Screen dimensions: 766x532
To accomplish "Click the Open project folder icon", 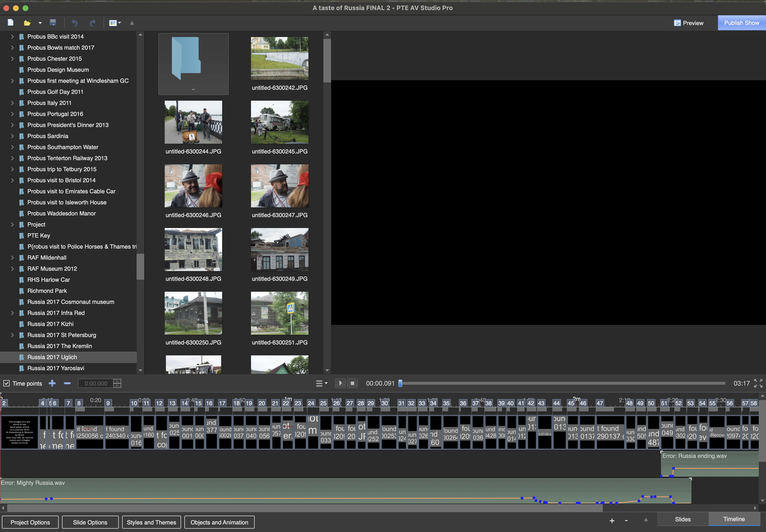I will tap(27, 23).
